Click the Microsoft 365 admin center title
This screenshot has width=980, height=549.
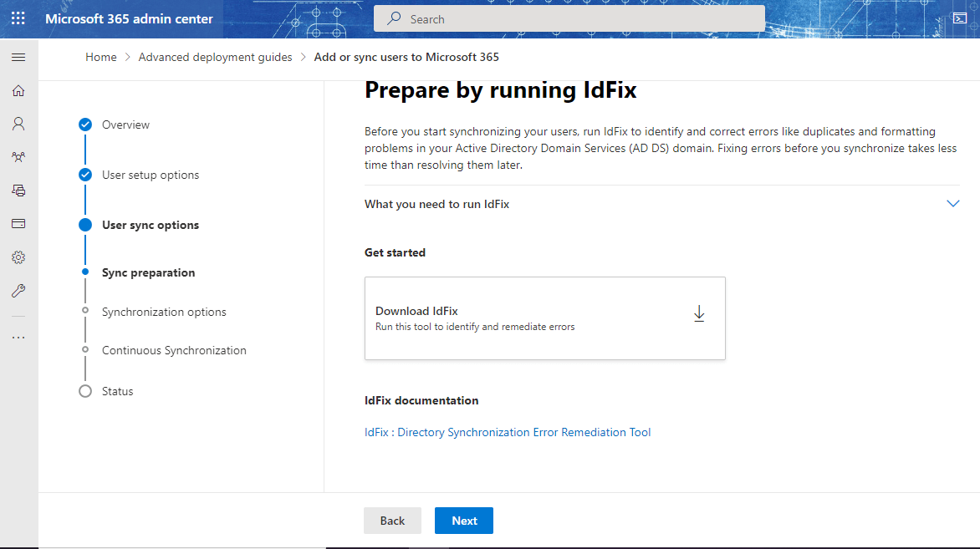pyautogui.click(x=129, y=18)
